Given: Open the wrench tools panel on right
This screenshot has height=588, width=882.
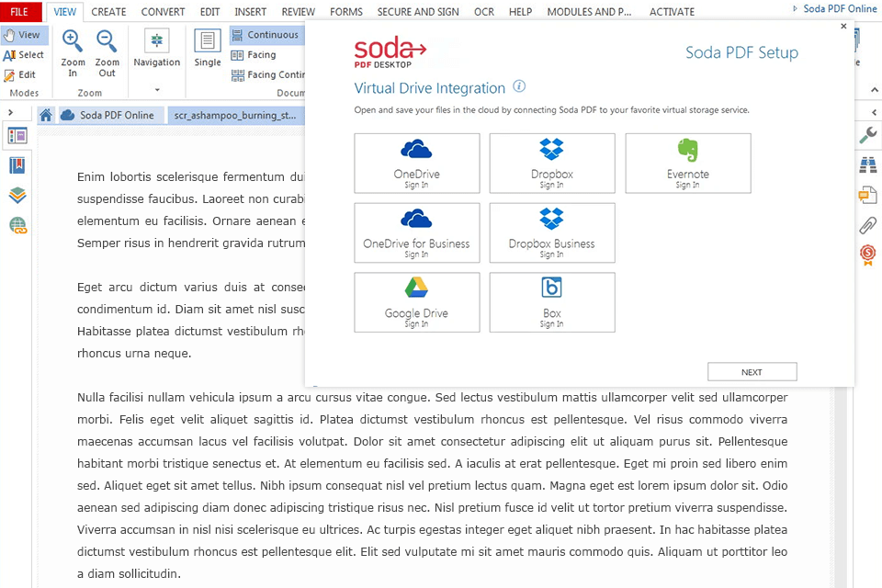Looking at the screenshot, I should tap(868, 135).
